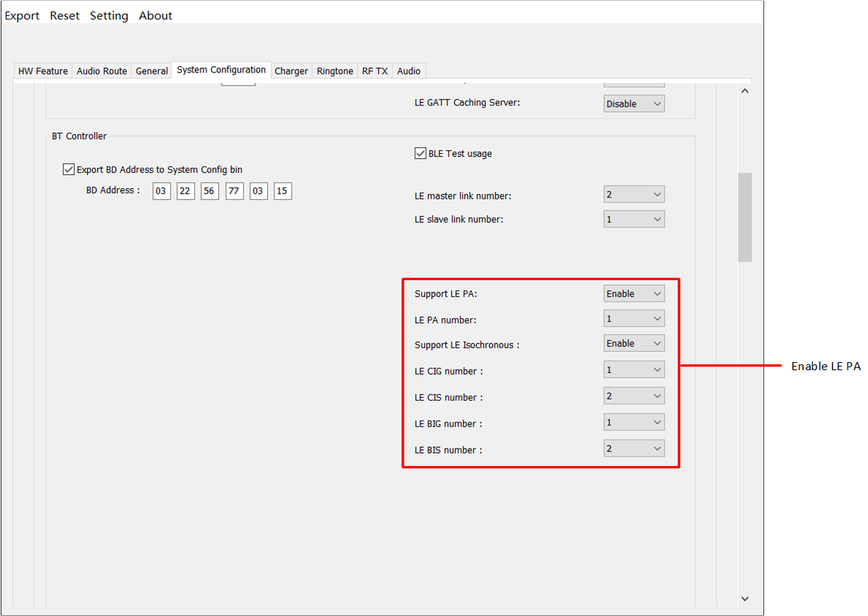Uncheck Export BD Address to System Config bin
Image resolution: width=868 pixels, height=616 pixels.
tap(69, 170)
